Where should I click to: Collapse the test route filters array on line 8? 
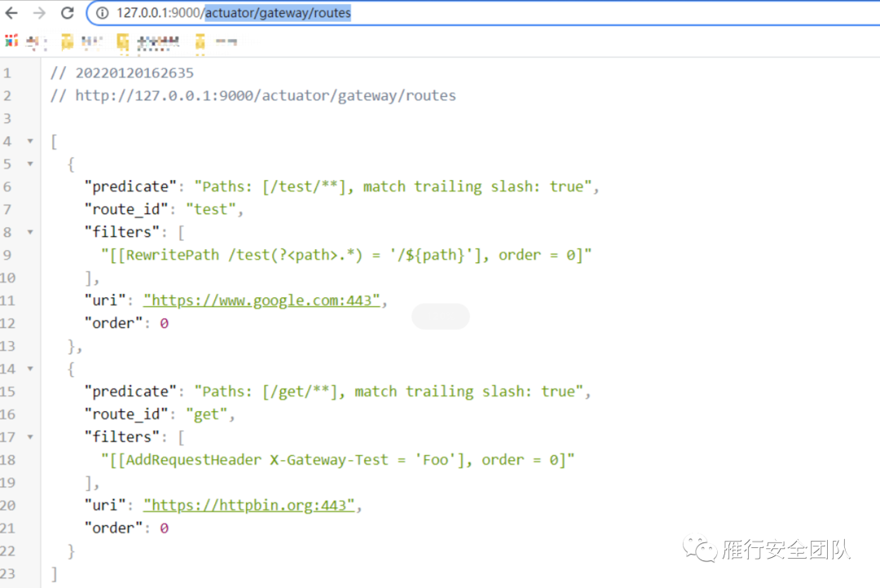tap(30, 233)
